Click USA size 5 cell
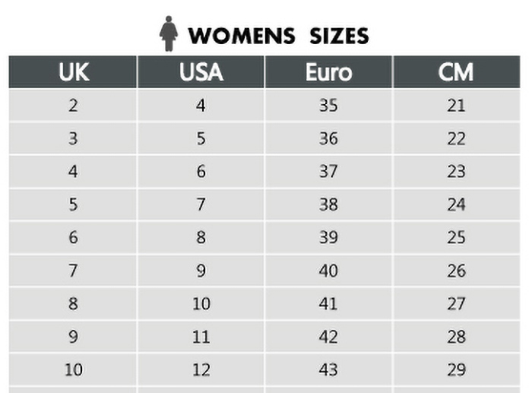 coord(201,138)
